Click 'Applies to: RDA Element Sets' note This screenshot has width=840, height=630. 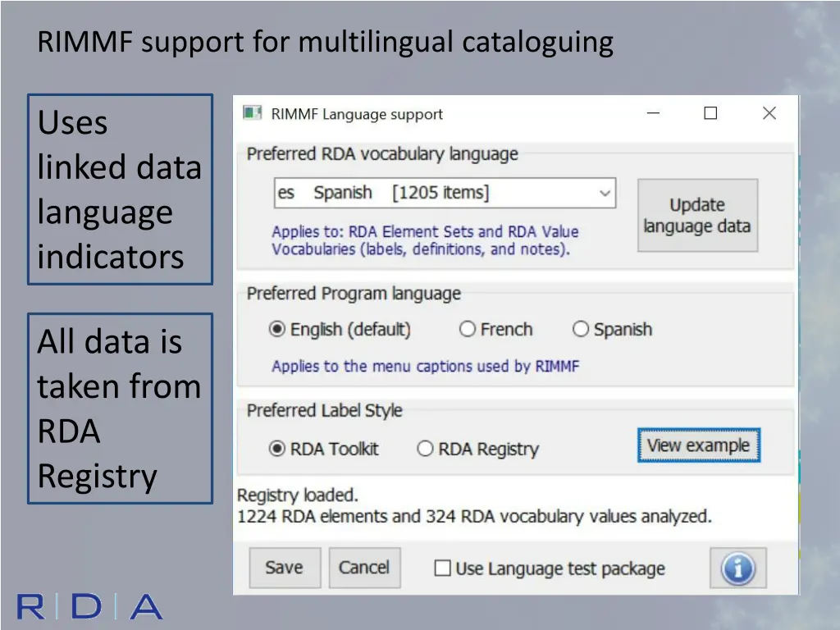(x=426, y=240)
